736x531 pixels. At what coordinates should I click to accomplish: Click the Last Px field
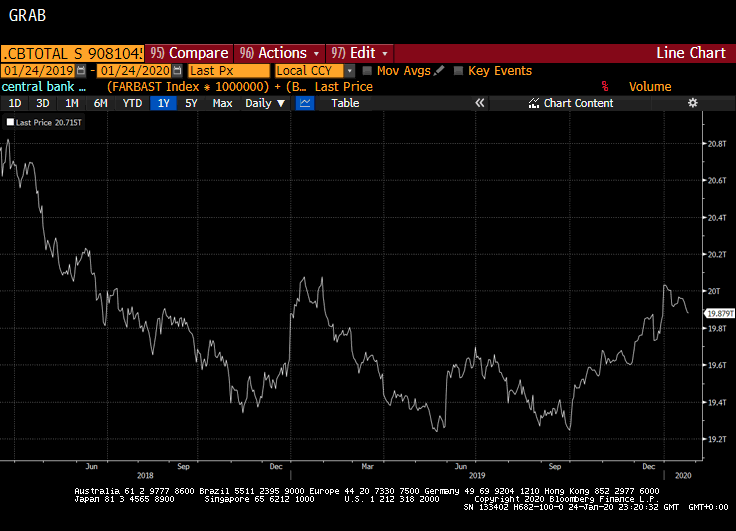tap(229, 71)
